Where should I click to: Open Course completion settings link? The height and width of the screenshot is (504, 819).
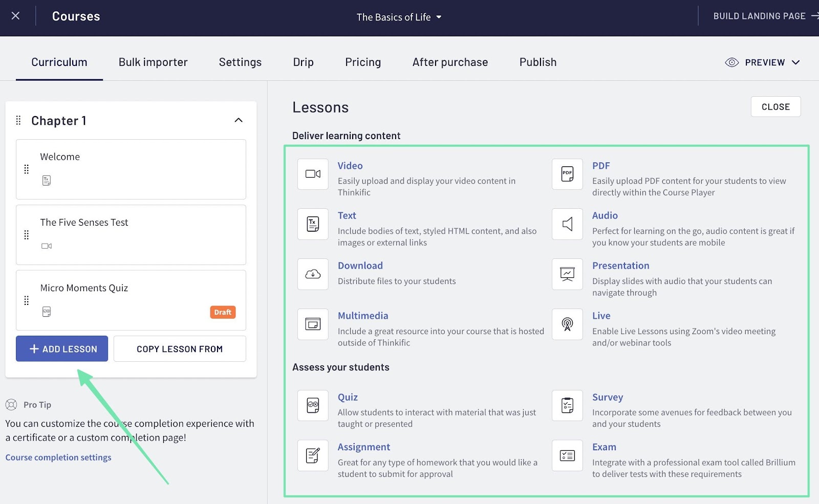point(58,457)
